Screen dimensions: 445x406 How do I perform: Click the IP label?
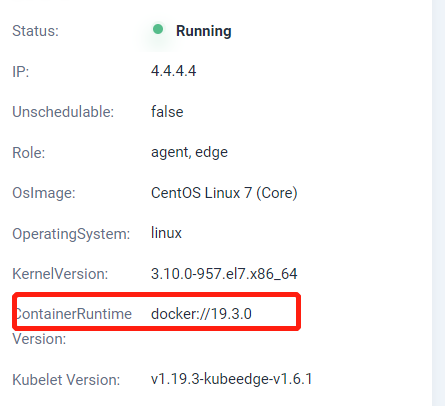click(x=21, y=72)
